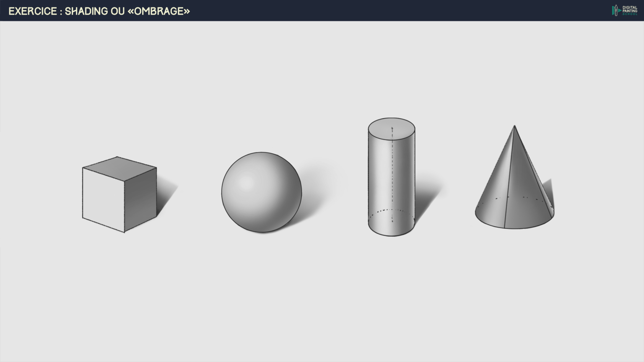
Task: Click the cylinder's dashed vertical center axis
Action: (x=392, y=176)
